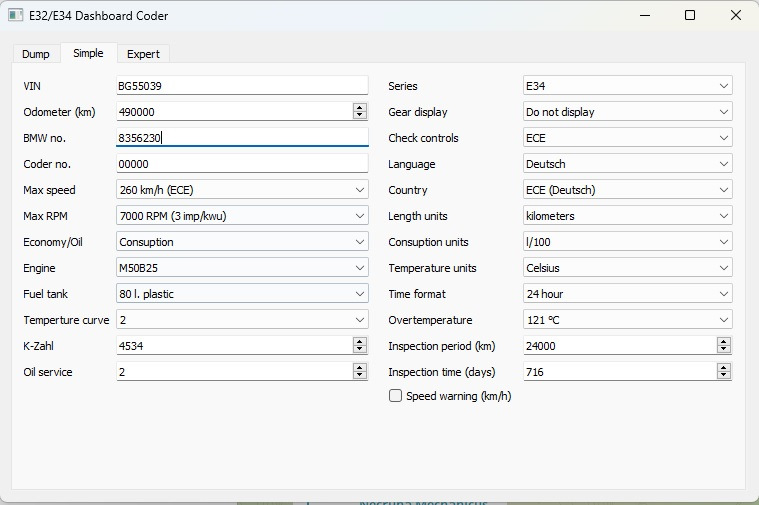Open the Max RPM dropdown
Viewport: 759px width, 505px height.
click(x=242, y=216)
